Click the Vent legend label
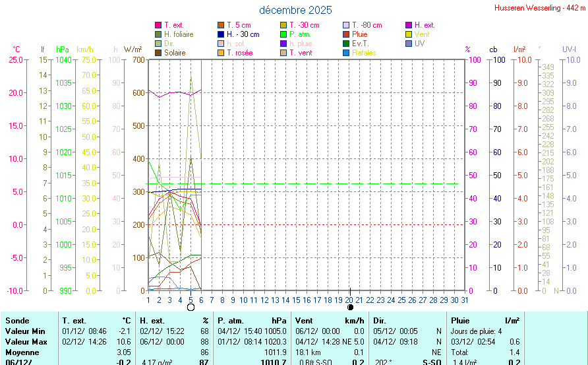Image resolution: width=588 pixels, height=365 pixels. [422, 34]
